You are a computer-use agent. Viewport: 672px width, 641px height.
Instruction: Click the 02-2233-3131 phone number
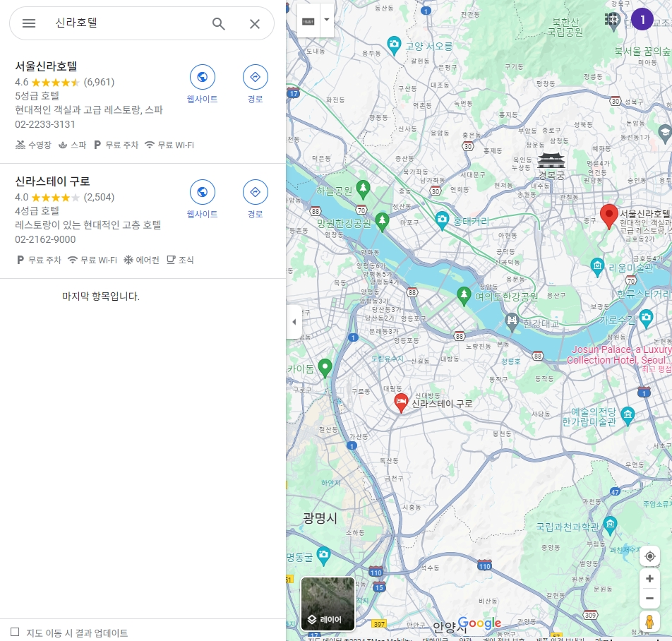point(45,124)
